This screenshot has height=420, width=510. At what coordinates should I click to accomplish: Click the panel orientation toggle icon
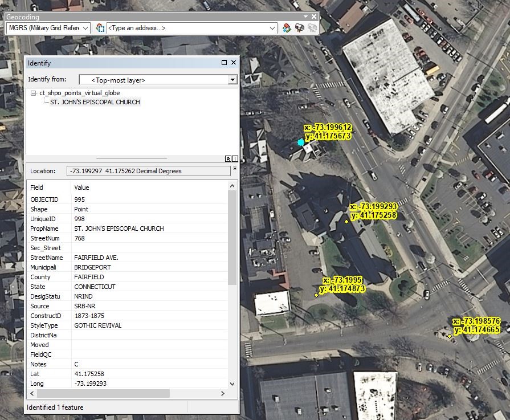[235, 158]
